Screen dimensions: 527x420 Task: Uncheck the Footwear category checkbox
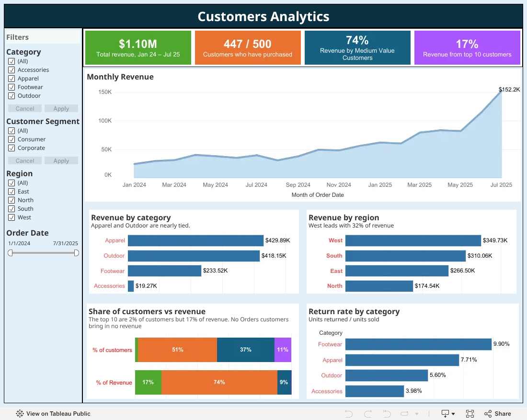[11, 87]
